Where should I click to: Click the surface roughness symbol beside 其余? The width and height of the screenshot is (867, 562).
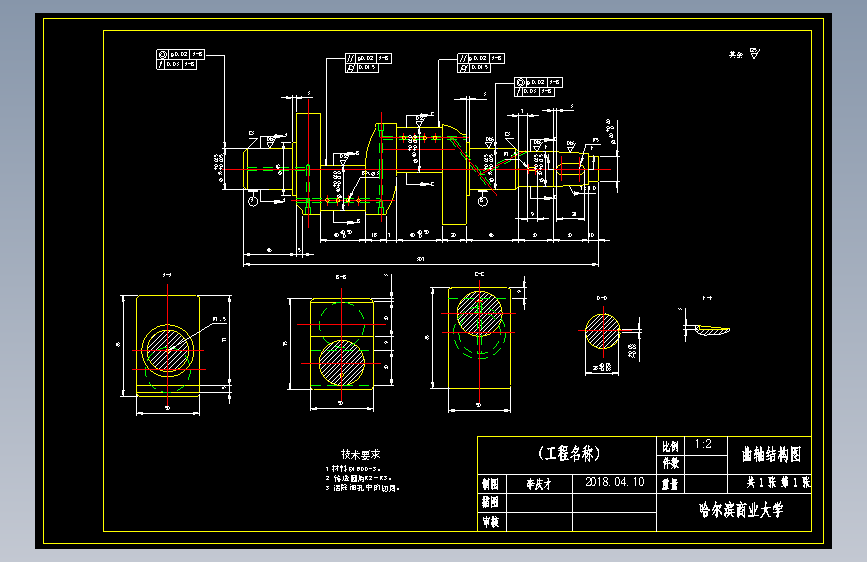[x=755, y=53]
